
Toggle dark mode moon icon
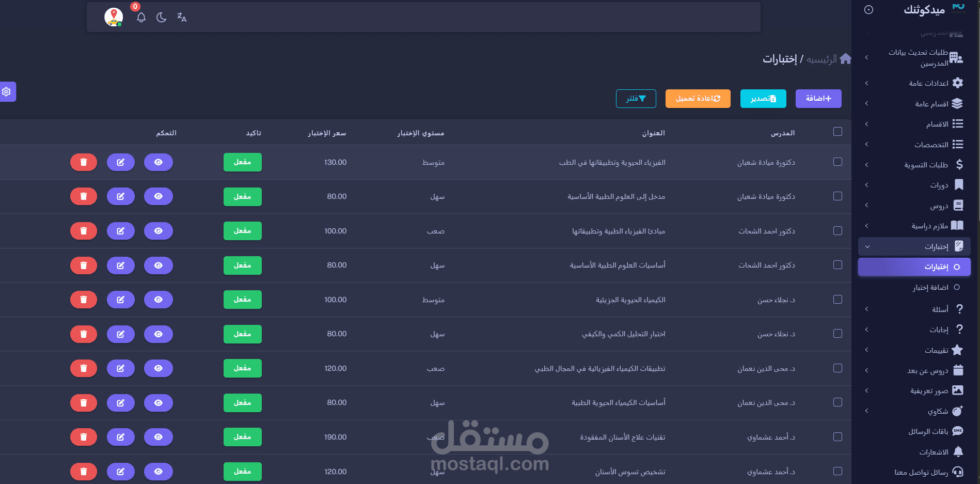[x=162, y=18]
